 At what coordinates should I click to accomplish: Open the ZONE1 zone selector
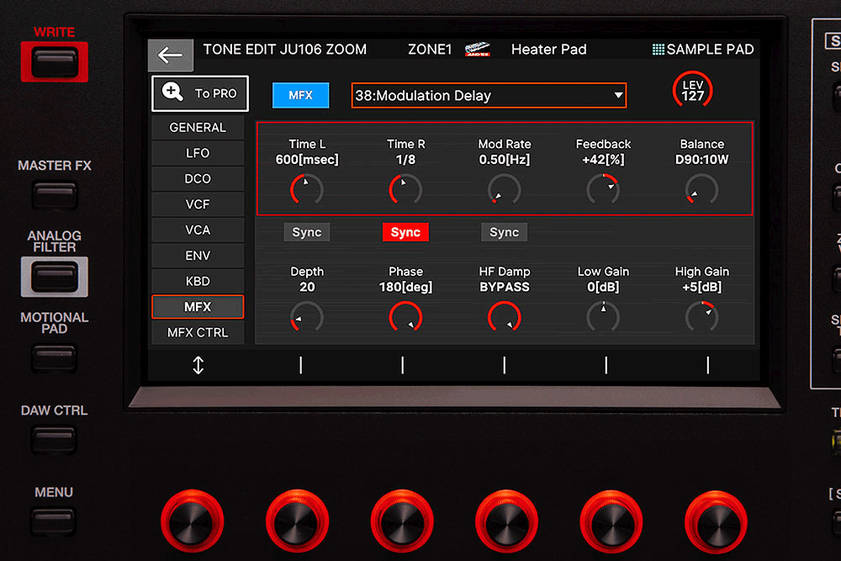[x=431, y=49]
